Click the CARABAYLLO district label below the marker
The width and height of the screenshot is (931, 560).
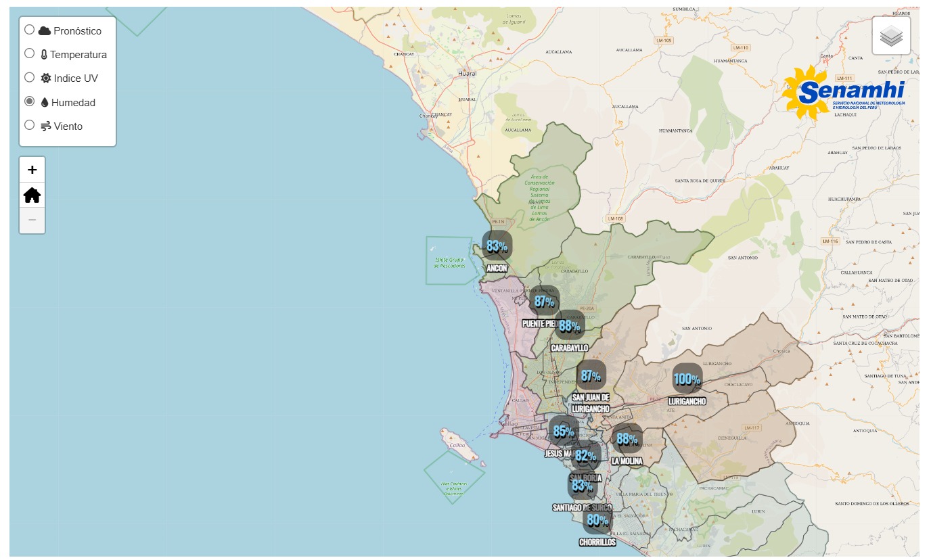(570, 348)
